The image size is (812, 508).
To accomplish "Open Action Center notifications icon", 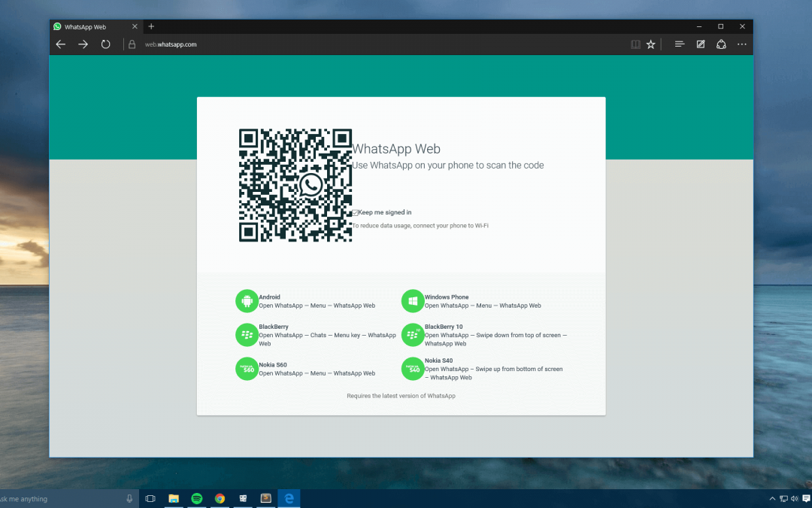I will pos(806,499).
